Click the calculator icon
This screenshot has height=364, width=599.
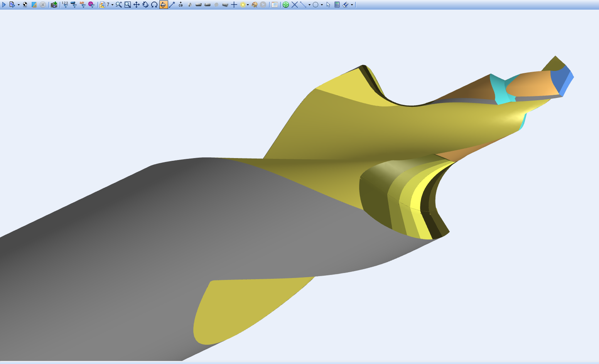337,5
